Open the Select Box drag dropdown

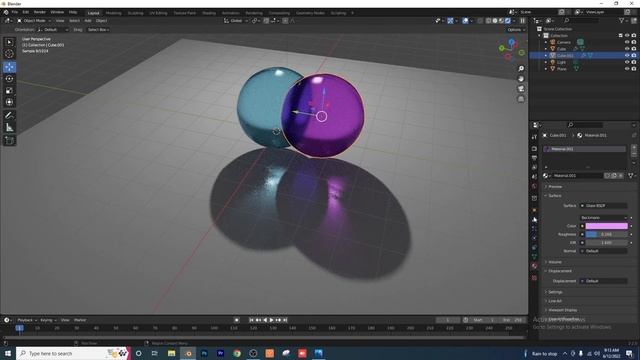point(98,30)
